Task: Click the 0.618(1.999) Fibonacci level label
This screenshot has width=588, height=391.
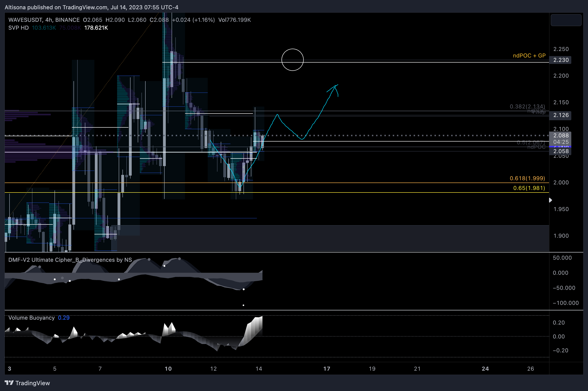Action: pyautogui.click(x=527, y=178)
